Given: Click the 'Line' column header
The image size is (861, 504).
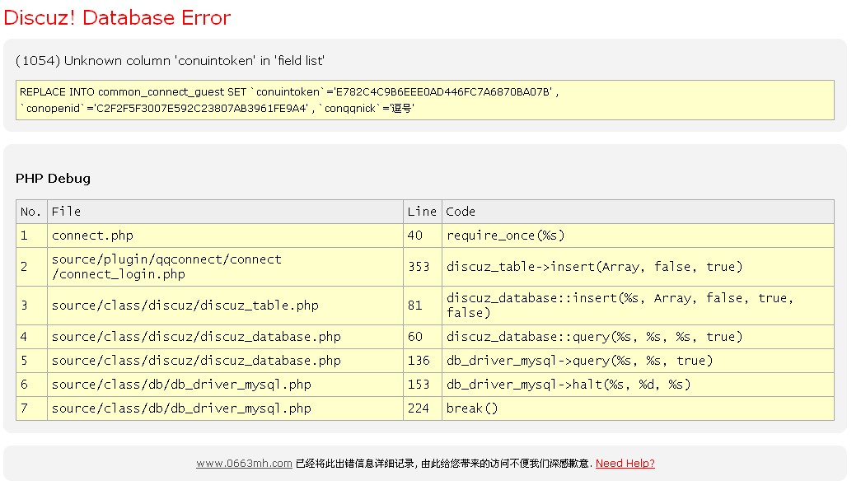Looking at the screenshot, I should click(x=423, y=212).
